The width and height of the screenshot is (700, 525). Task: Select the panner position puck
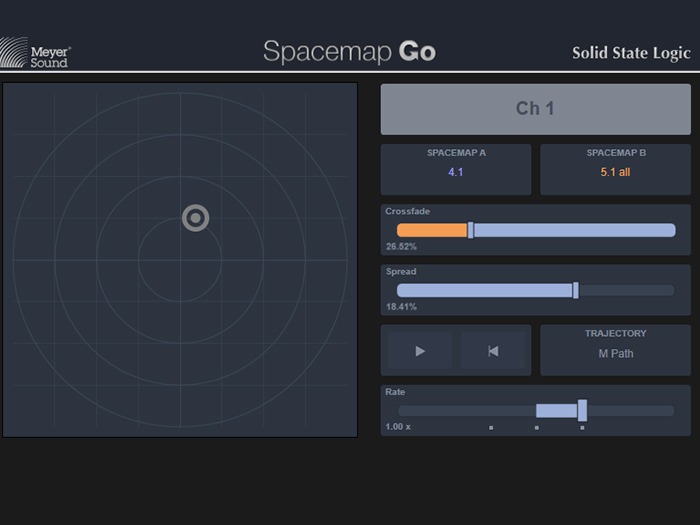(x=196, y=218)
